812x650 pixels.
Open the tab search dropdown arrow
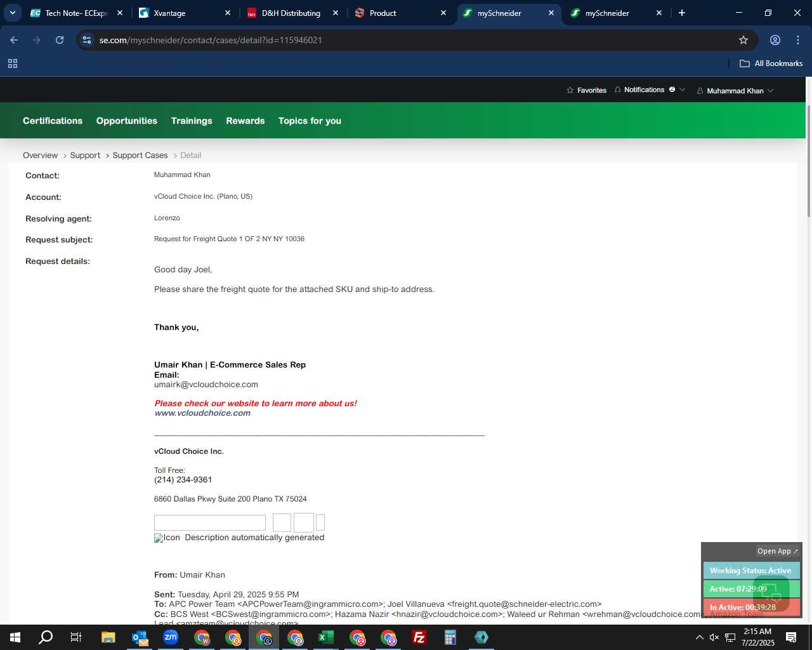tap(12, 13)
